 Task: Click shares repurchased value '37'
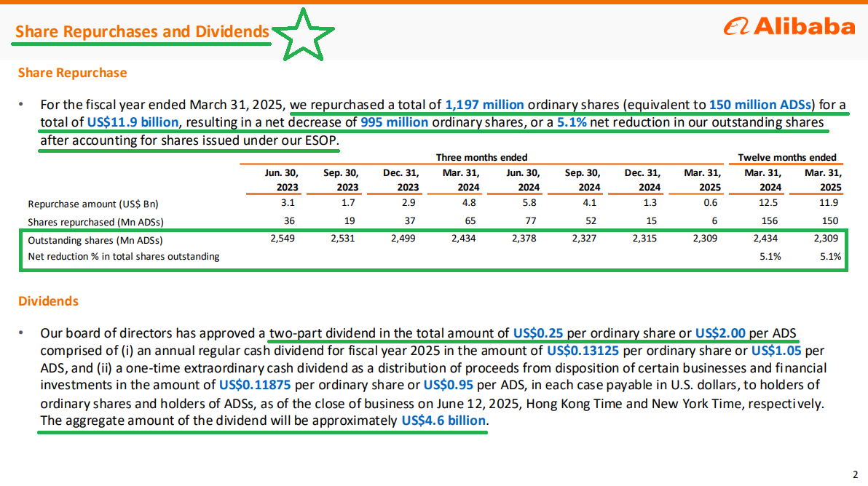pos(410,220)
